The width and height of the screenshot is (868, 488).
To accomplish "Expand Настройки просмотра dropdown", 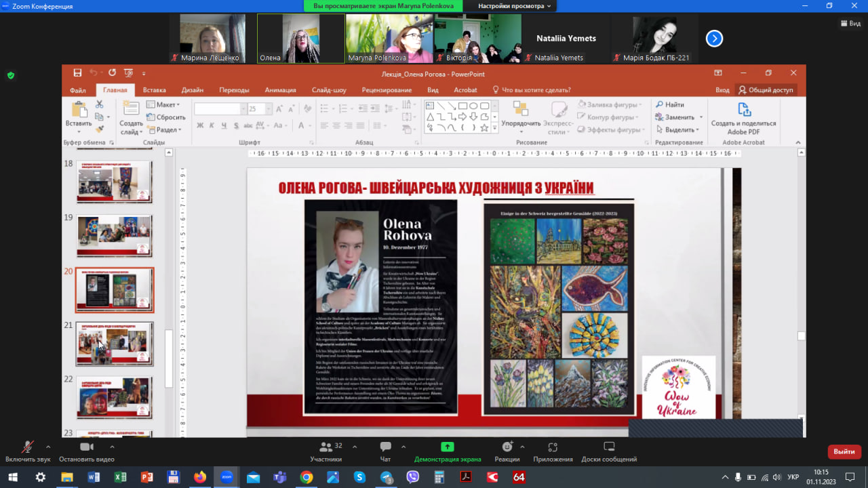I will [x=515, y=6].
